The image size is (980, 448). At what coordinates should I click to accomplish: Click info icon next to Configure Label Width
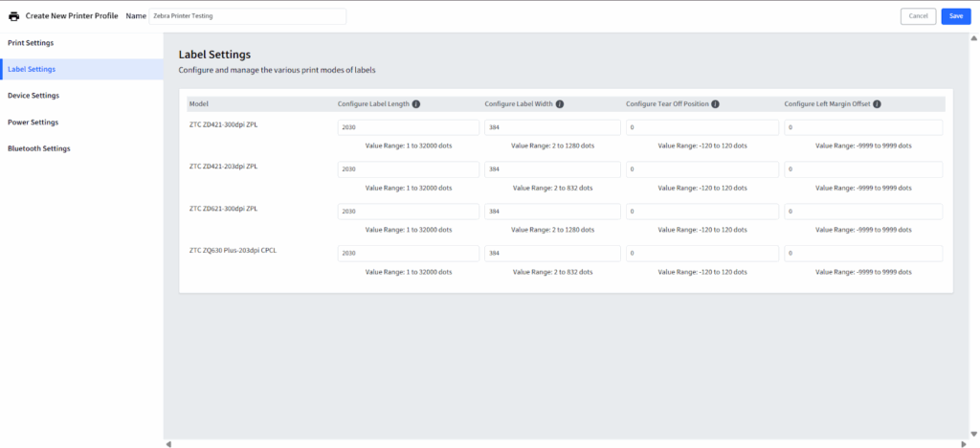coord(559,103)
